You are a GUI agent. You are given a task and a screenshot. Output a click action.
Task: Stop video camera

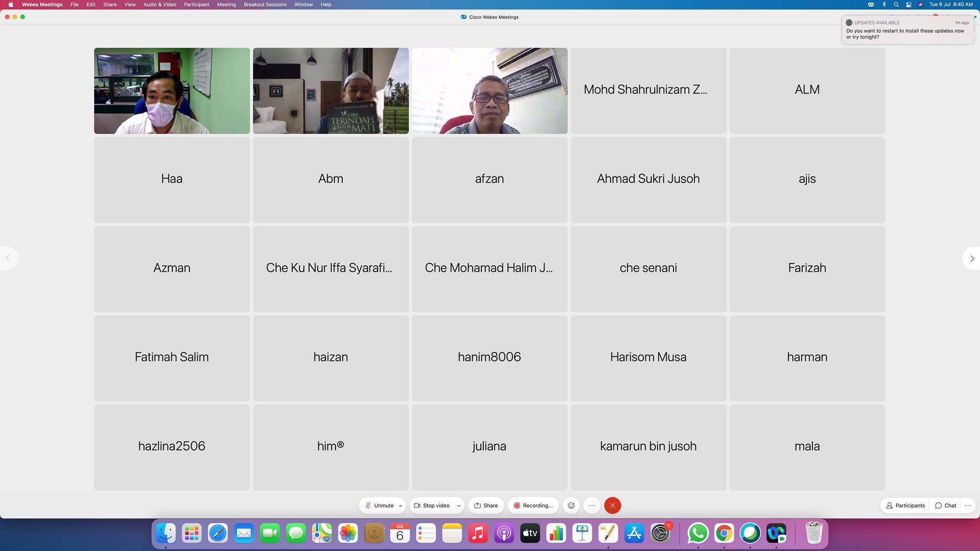tap(432, 506)
